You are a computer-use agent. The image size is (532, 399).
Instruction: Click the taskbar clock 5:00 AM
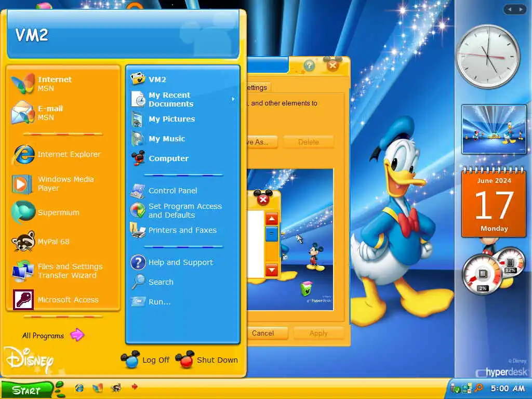tap(508, 388)
